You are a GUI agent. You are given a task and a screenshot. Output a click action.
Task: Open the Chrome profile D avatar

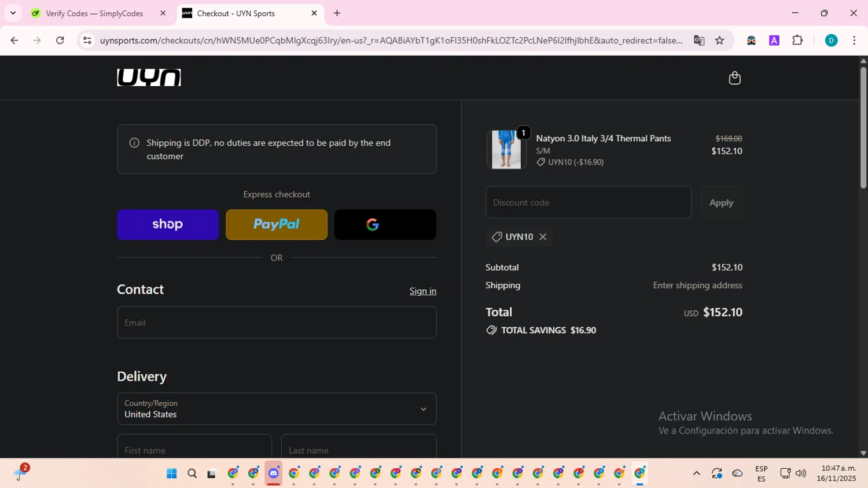(831, 41)
